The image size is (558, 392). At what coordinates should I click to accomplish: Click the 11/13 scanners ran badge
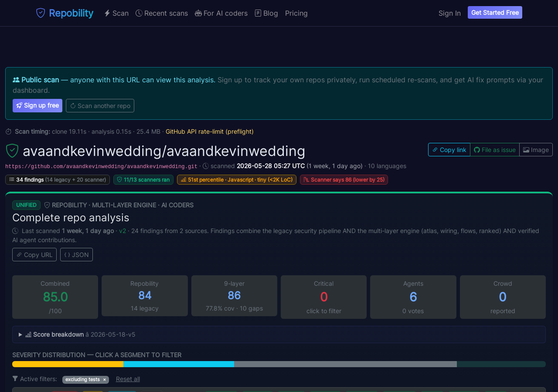pyautogui.click(x=143, y=179)
